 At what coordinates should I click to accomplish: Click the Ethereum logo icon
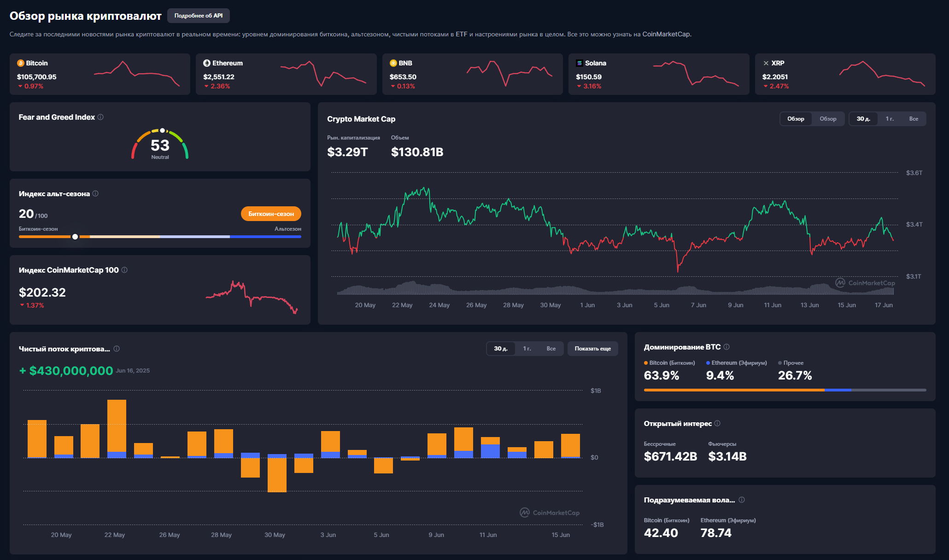(x=207, y=63)
